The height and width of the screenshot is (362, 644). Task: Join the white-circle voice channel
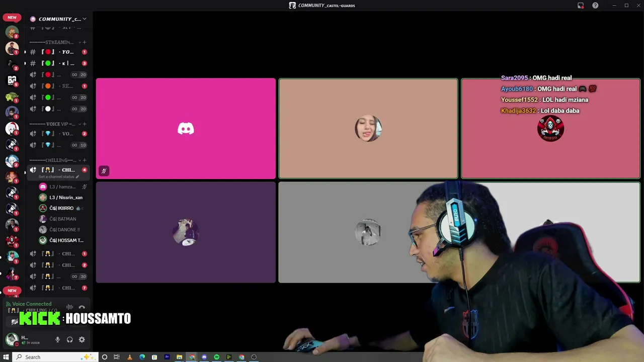58,109
